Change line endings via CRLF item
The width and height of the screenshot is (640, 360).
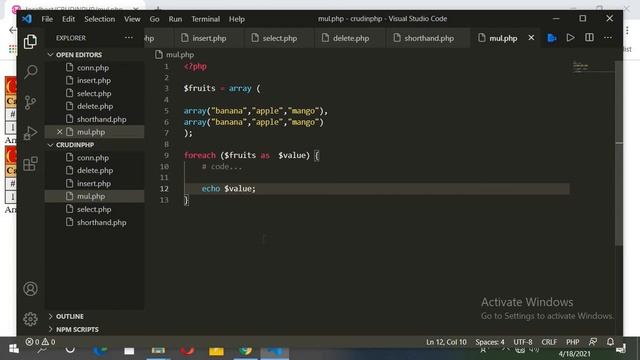point(549,342)
